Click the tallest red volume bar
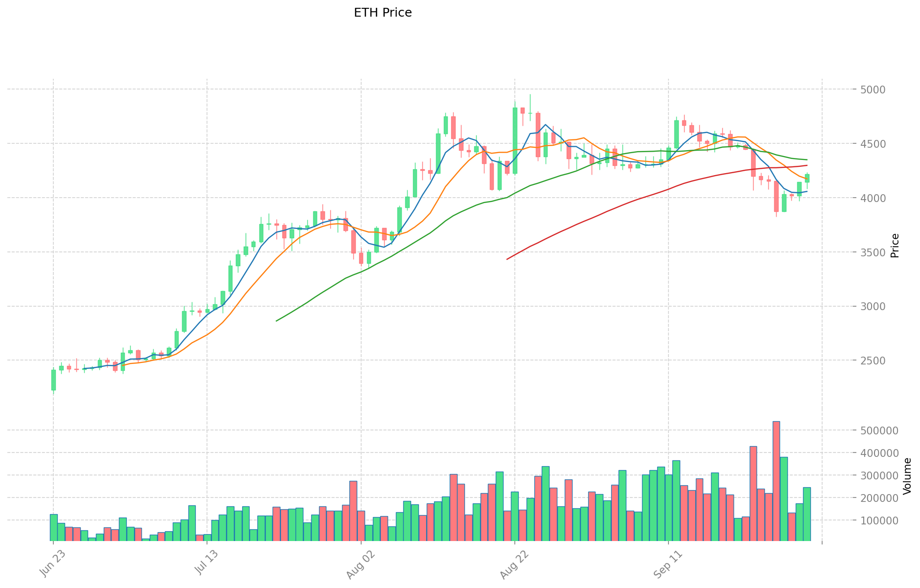920x588 pixels. pos(776,481)
